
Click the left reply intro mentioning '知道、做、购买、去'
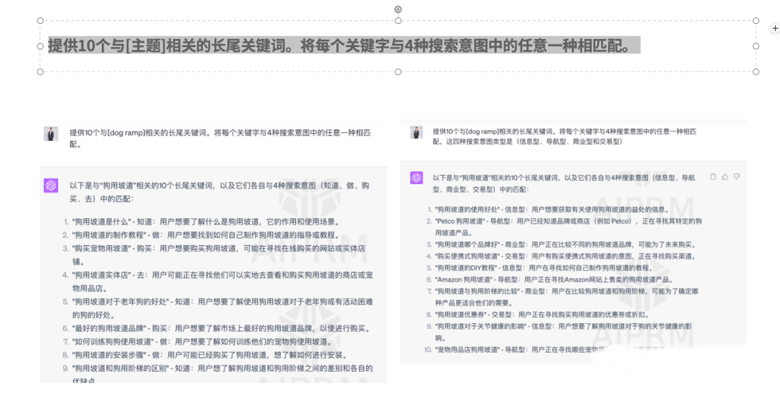click(x=219, y=192)
